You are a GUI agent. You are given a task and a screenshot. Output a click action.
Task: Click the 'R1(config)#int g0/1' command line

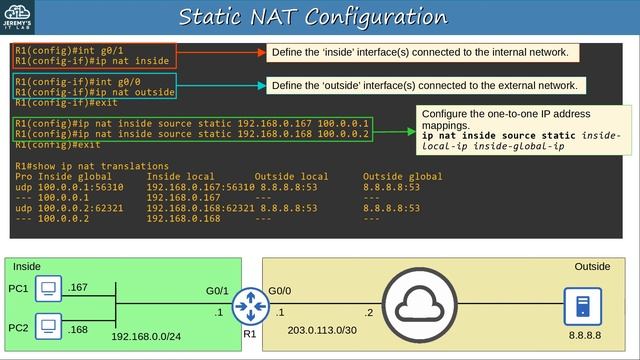tap(69, 51)
